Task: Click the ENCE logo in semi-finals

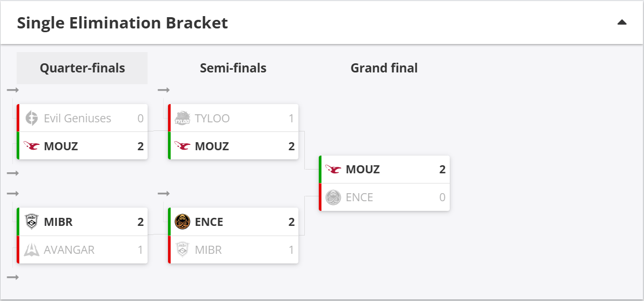Action: (183, 222)
